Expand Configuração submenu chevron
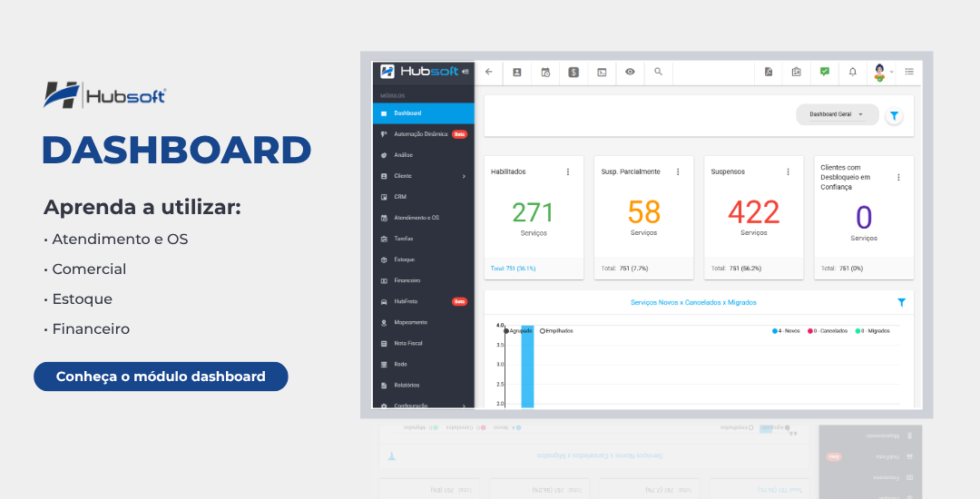Image resolution: width=980 pixels, height=499 pixels. pyautogui.click(x=464, y=406)
